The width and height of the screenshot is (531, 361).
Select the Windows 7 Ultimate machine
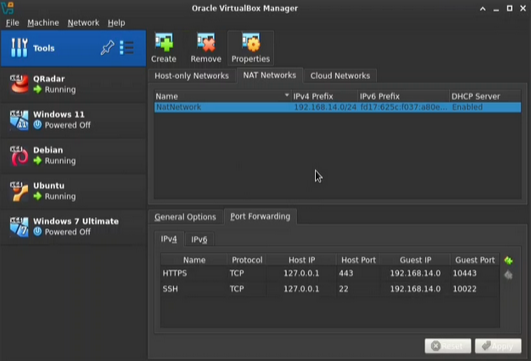73,227
